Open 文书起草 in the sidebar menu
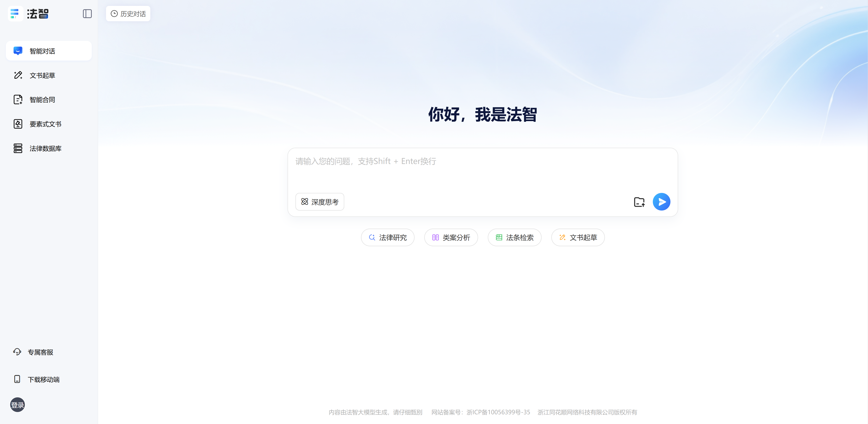 coord(42,75)
